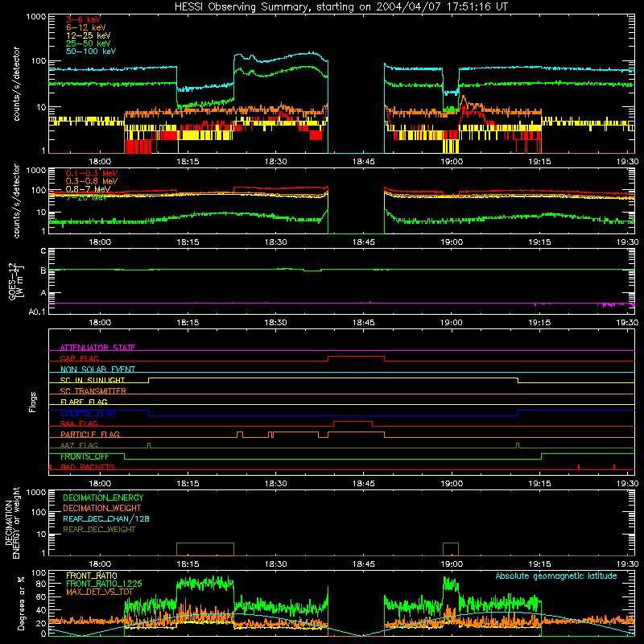Click the A0.1 tick label on GOES axis
Image resolution: width=644 pixels, height=644 pixels.
coord(36,312)
